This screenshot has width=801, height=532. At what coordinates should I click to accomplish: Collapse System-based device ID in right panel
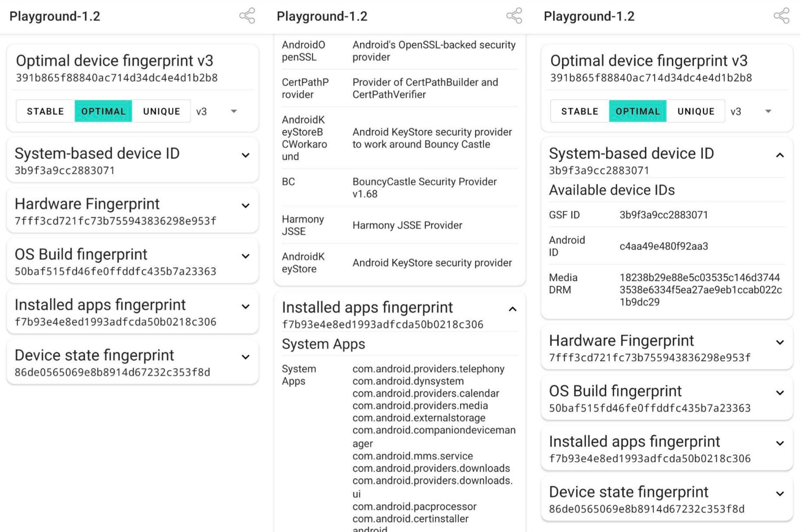[780, 155]
